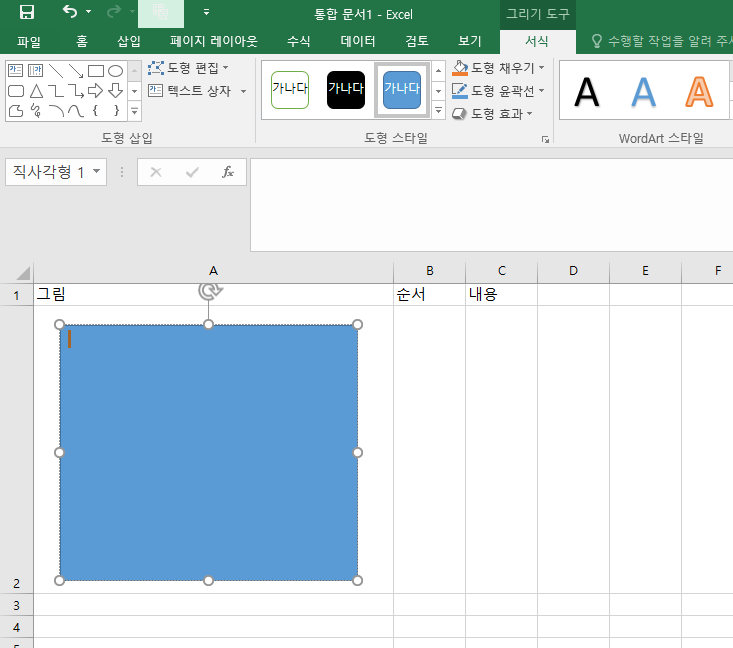
Task: Open the 검토 tab
Action: (417, 42)
